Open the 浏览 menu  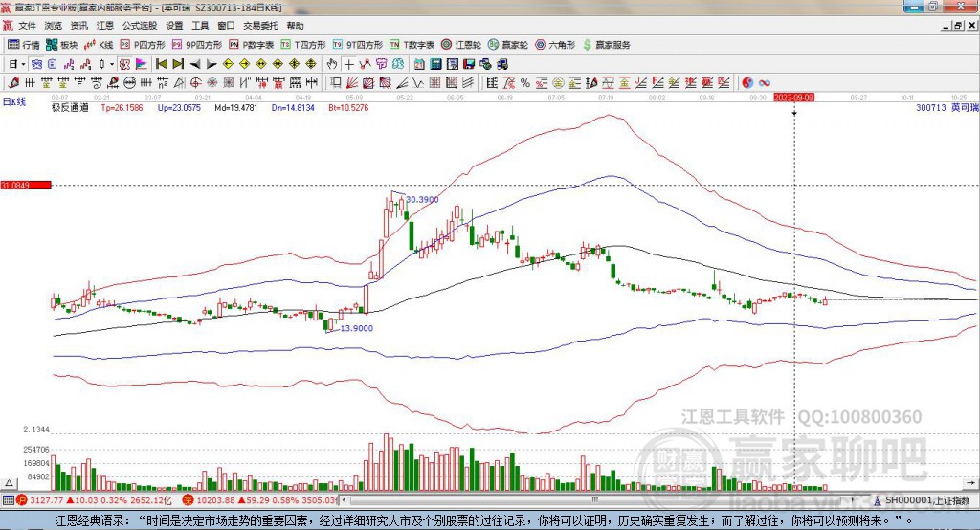(x=54, y=26)
